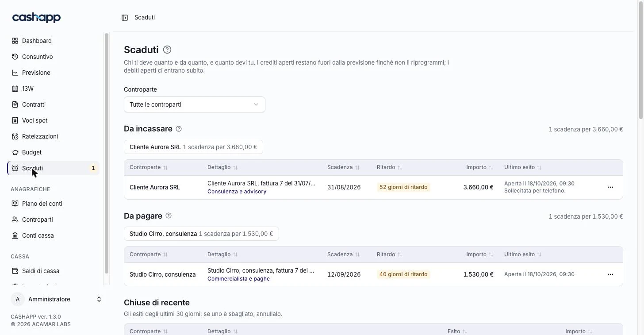Viewport: 644px width, 335px height.
Task: Open actions menu for Studio Cirro row
Action: pos(610,274)
